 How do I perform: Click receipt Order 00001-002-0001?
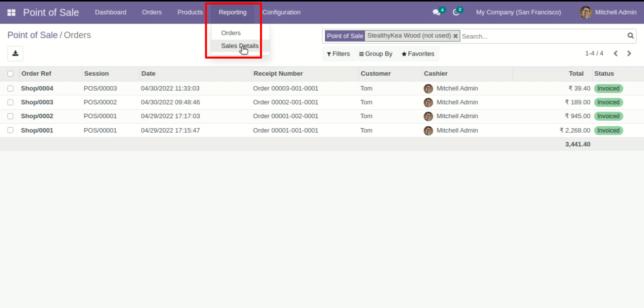(x=285, y=116)
